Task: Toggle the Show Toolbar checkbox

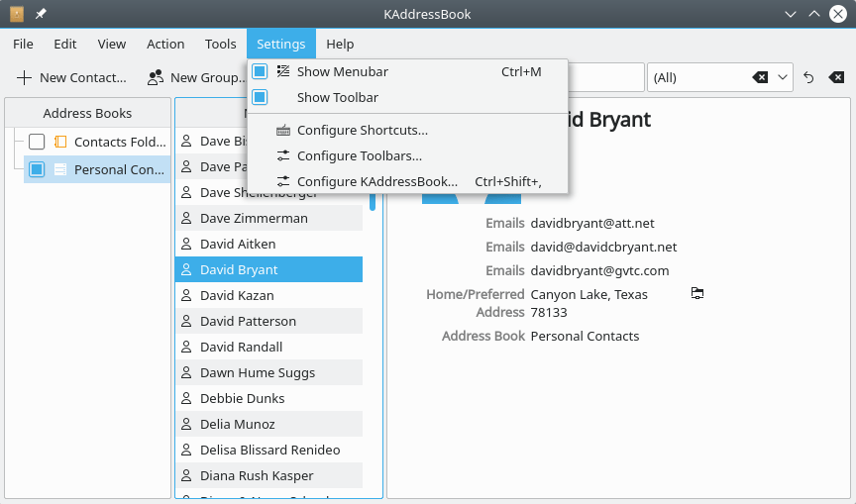Action: pyautogui.click(x=260, y=97)
